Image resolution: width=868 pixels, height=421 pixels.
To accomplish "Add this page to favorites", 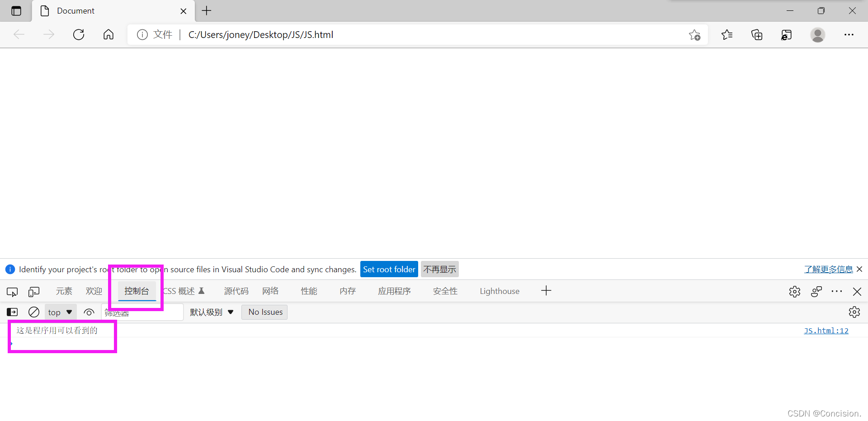I will (x=695, y=35).
